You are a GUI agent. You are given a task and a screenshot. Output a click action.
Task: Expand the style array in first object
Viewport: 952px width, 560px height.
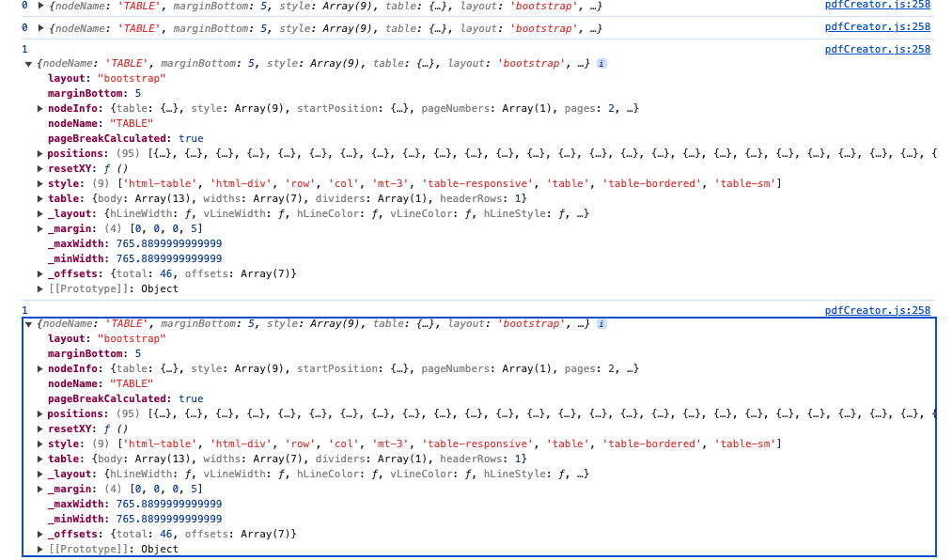click(x=40, y=183)
